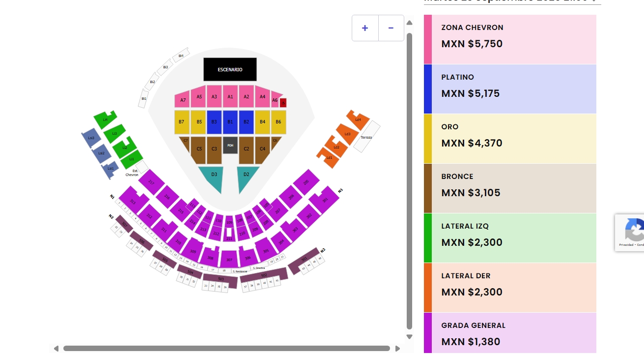644x354 pixels.
Task: Zoom in on the seating map
Action: [365, 28]
